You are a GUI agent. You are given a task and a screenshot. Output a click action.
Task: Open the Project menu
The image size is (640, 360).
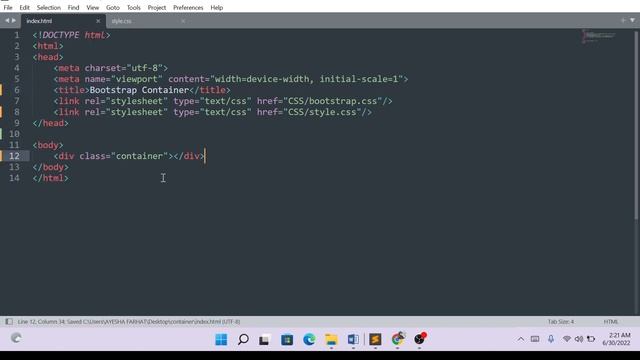coord(157,7)
